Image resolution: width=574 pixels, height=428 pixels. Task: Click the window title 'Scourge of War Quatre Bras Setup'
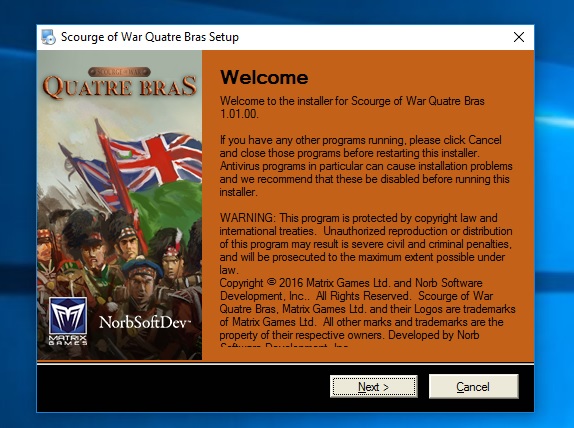coord(150,37)
